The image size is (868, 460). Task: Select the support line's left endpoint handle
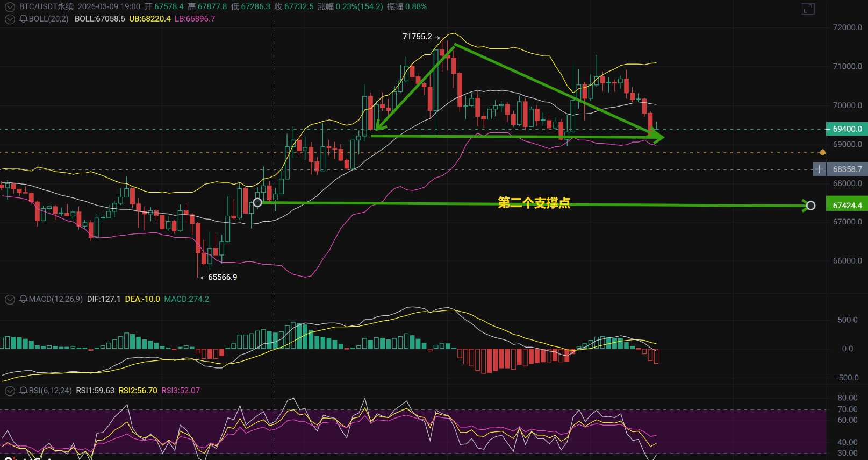(257, 202)
